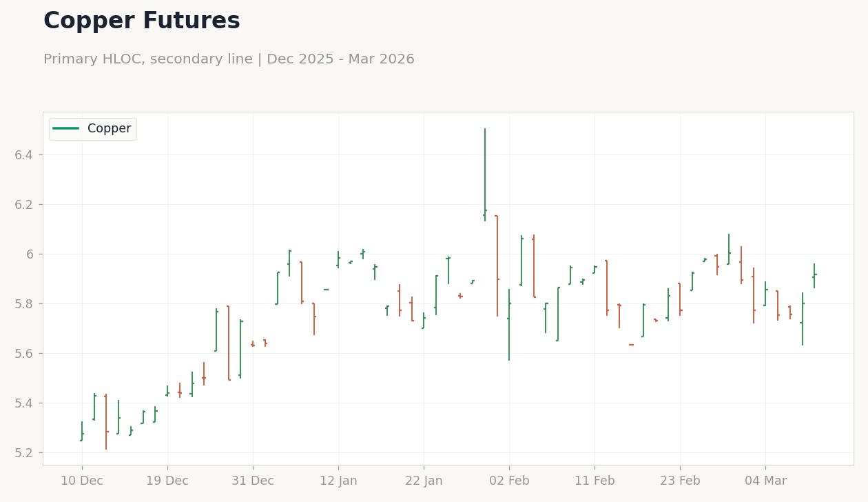Click the '19 Dec' x-axis label
Viewport: 868px width, 502px height.
click(x=167, y=481)
